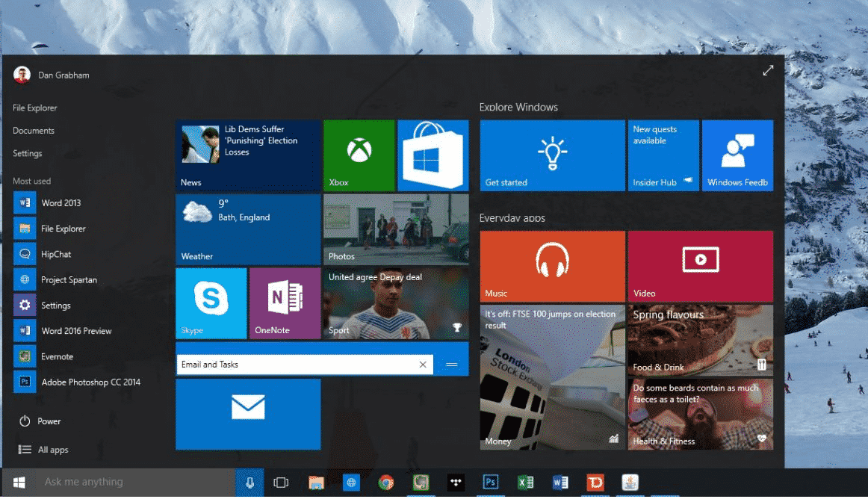
Task: Click the Windows Start button
Action: [19, 483]
